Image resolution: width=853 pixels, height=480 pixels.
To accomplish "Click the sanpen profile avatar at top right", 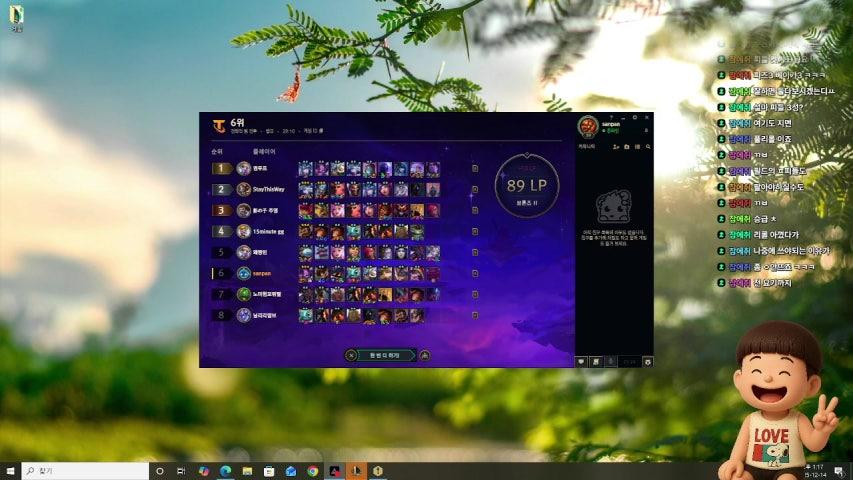I will [587, 126].
